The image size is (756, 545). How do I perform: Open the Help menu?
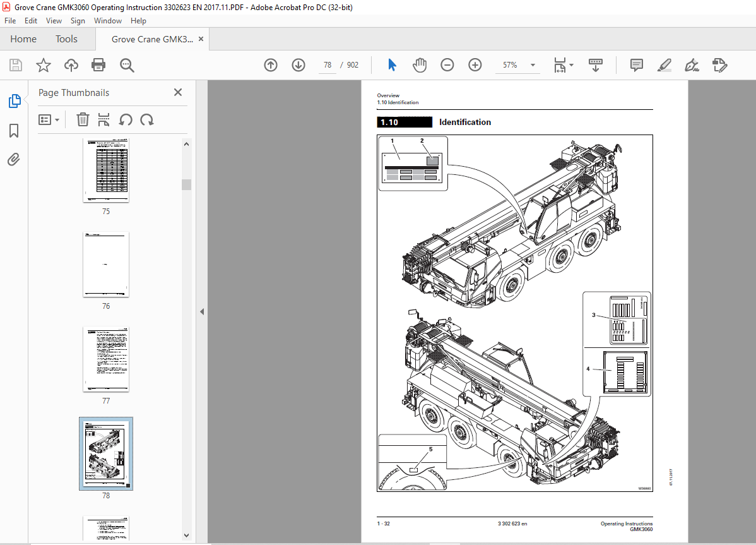tap(138, 21)
